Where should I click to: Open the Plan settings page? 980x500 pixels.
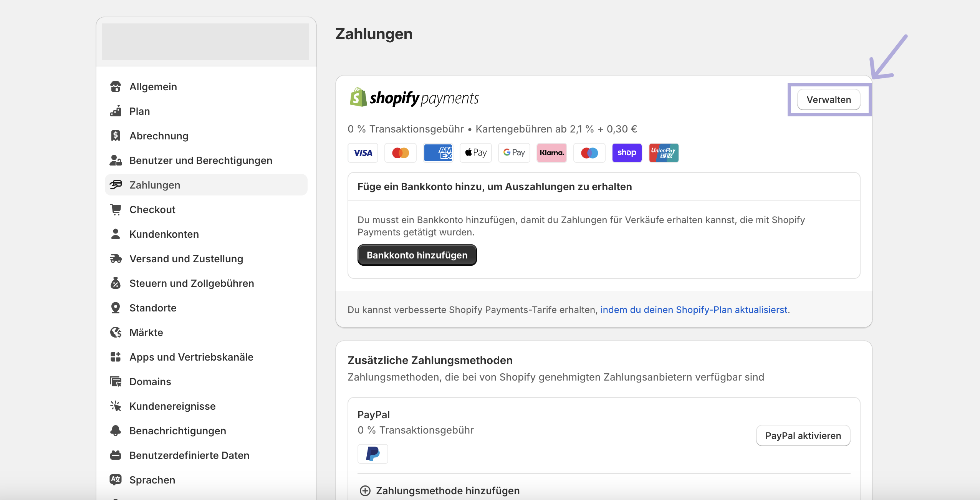point(206,111)
